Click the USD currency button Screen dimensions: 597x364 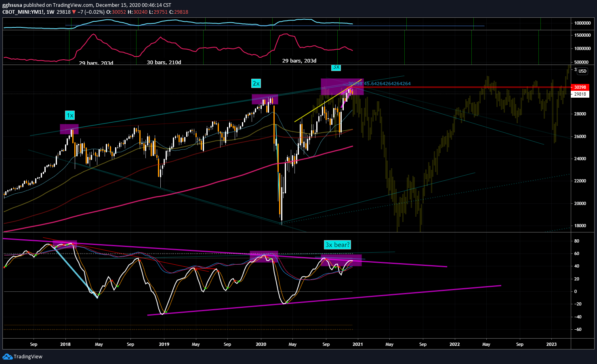click(582, 71)
